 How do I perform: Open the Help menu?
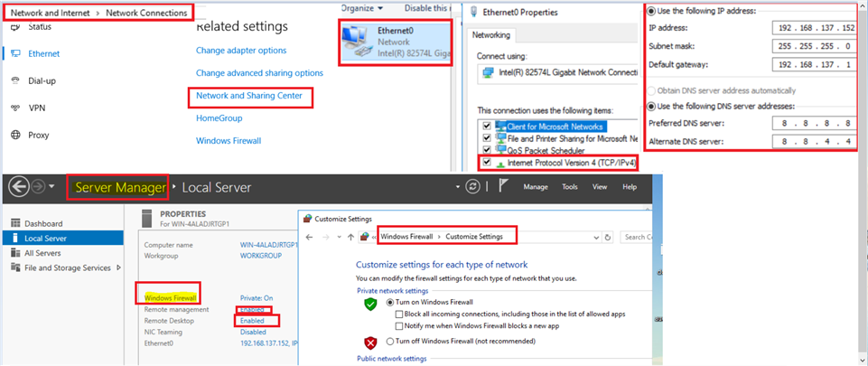pos(630,187)
